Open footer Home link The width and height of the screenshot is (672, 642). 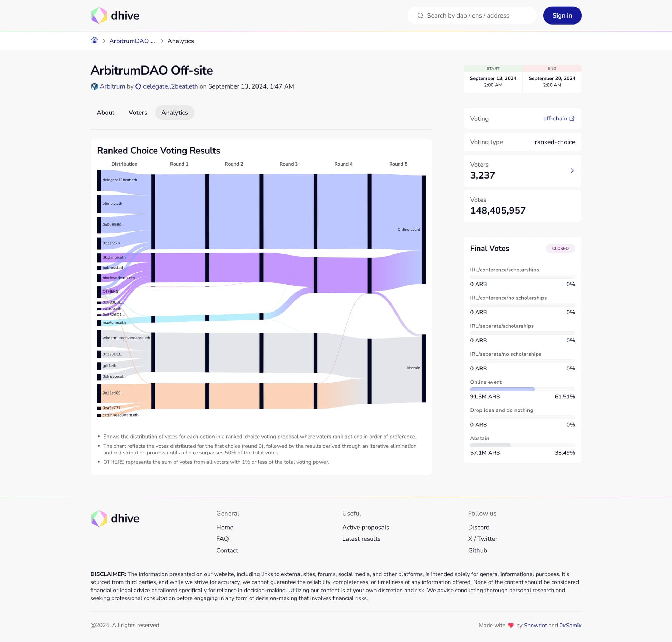(x=225, y=527)
